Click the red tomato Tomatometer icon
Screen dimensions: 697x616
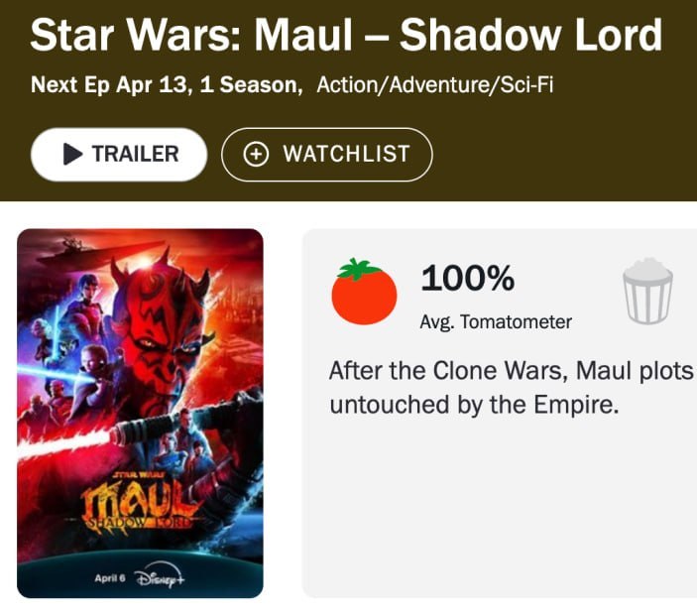click(x=364, y=293)
